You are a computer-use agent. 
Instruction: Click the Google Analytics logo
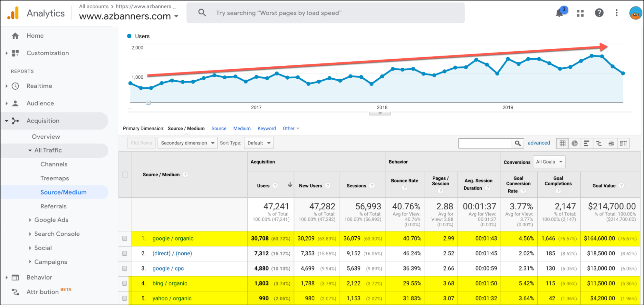tap(13, 13)
